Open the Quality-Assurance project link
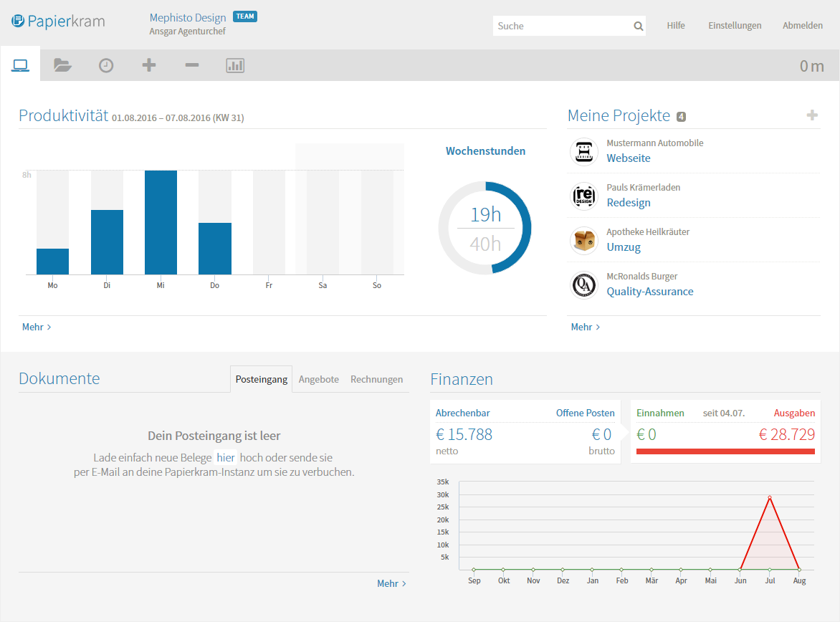 pyautogui.click(x=650, y=292)
